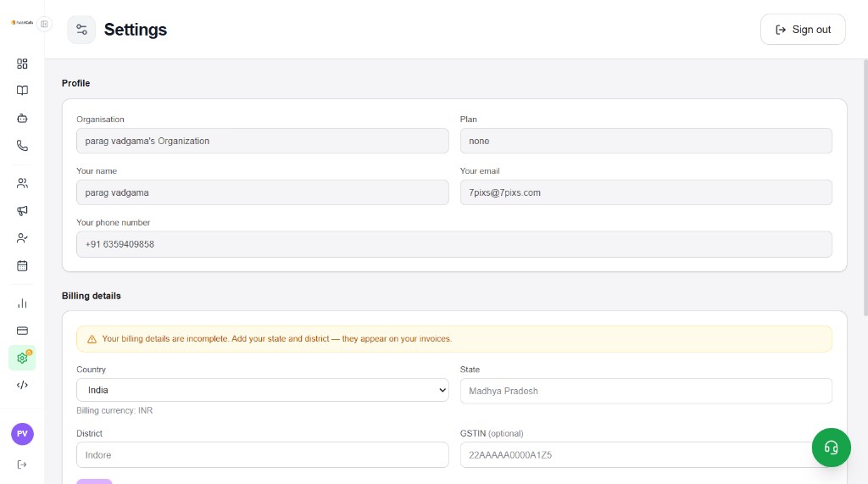
Task: Open the knowledge base book icon
Action: click(x=22, y=90)
